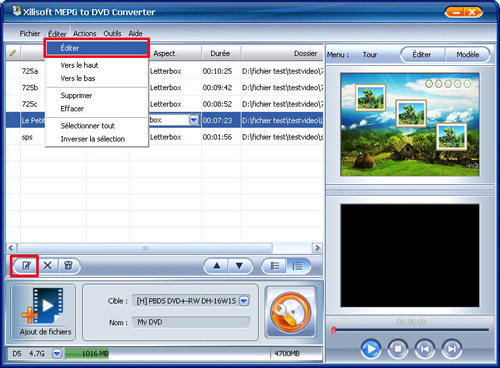Select Vers le haut menu entry
The width and height of the screenshot is (500, 368).
click(x=97, y=65)
